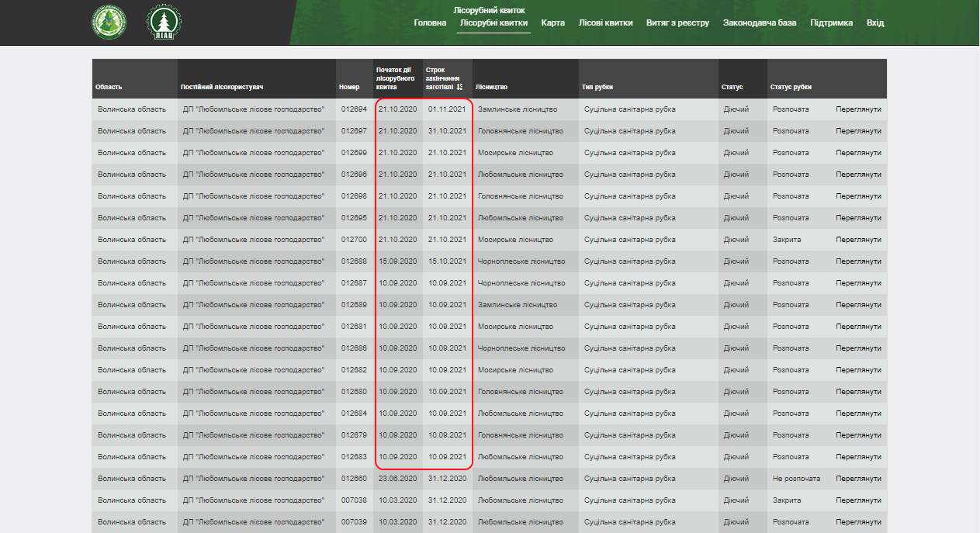The width and height of the screenshot is (980, 533).
Task: Open Витяг з реєстру menu item
Action: (x=677, y=22)
